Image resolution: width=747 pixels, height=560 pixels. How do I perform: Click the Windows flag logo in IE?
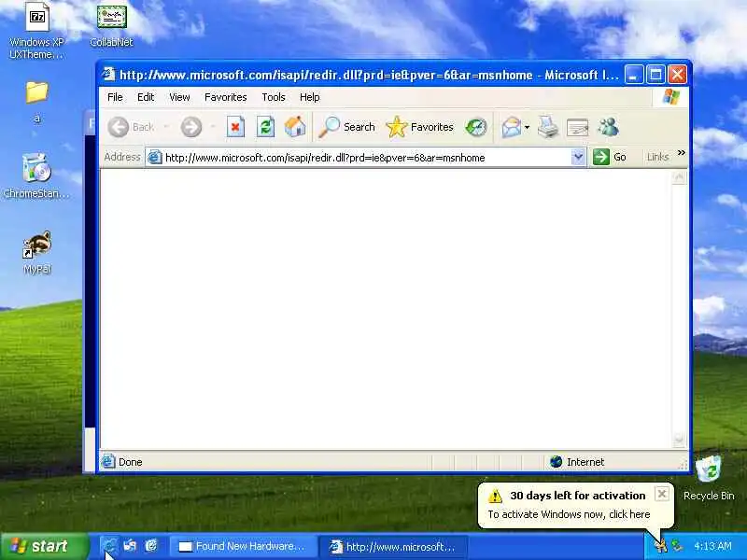click(x=671, y=97)
